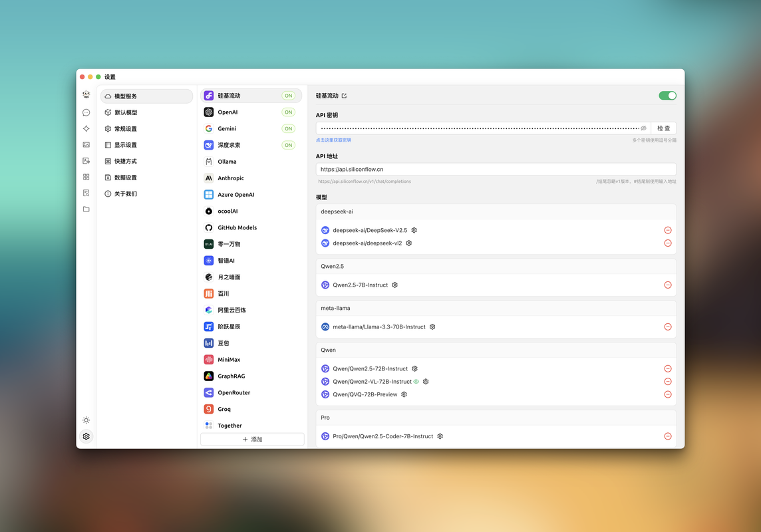Select 默认模型 in settings menu

click(125, 112)
